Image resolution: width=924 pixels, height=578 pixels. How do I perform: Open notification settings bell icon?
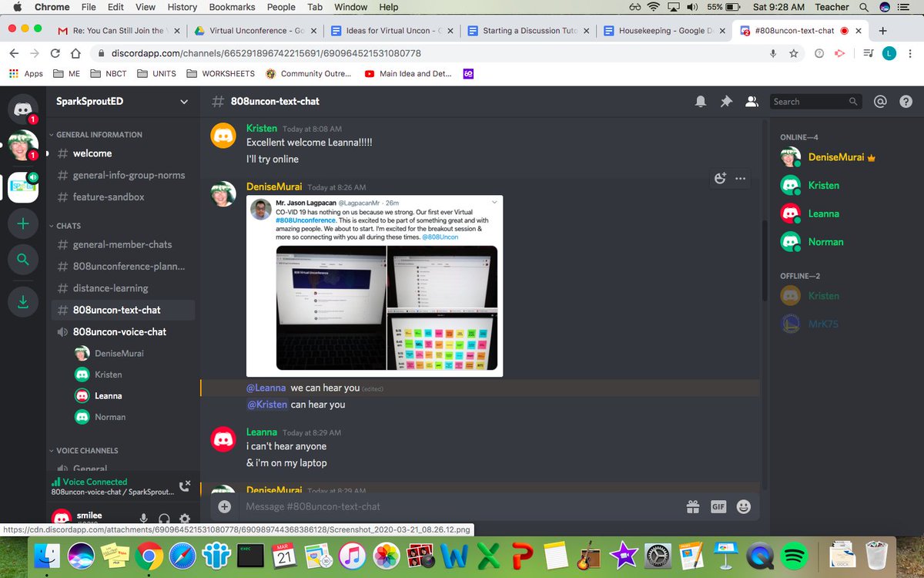coord(701,101)
